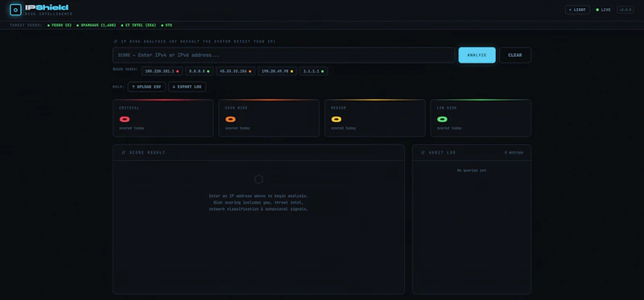Click the yellow MEDIUM count zero
The image size is (644, 300).
[336, 119]
